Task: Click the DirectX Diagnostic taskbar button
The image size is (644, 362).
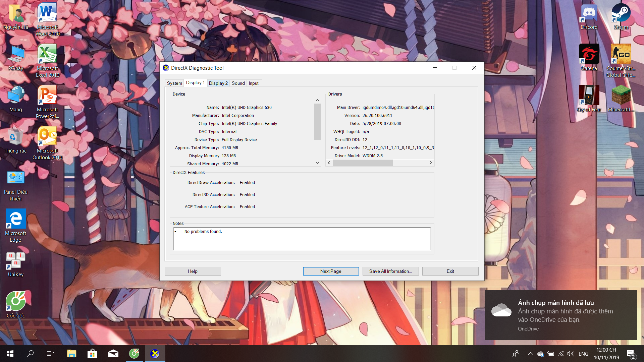Action: [x=155, y=354]
